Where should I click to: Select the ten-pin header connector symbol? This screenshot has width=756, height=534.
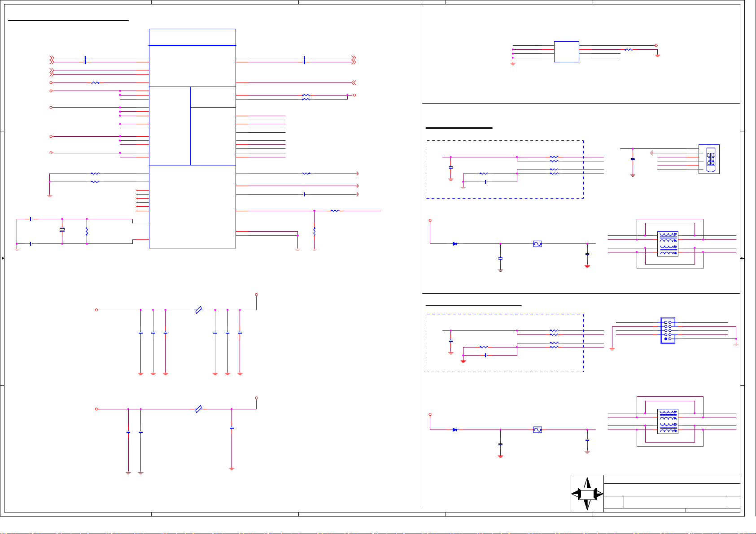click(668, 330)
